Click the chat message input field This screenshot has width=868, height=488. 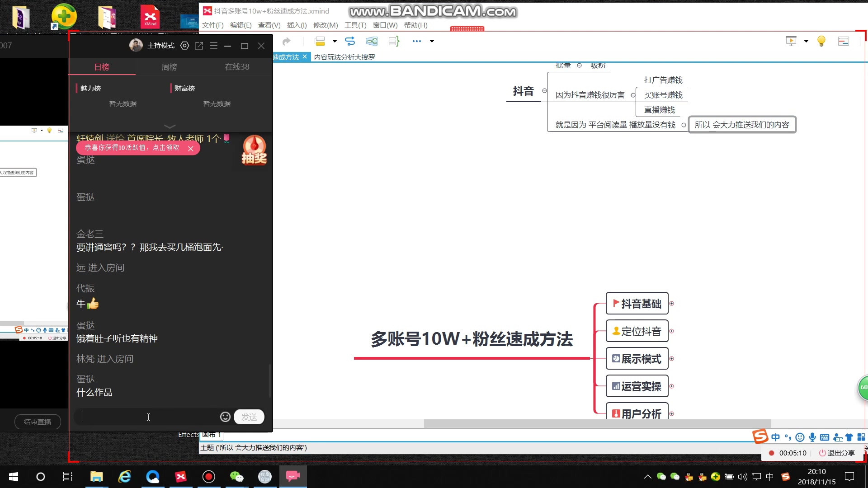[x=147, y=417]
